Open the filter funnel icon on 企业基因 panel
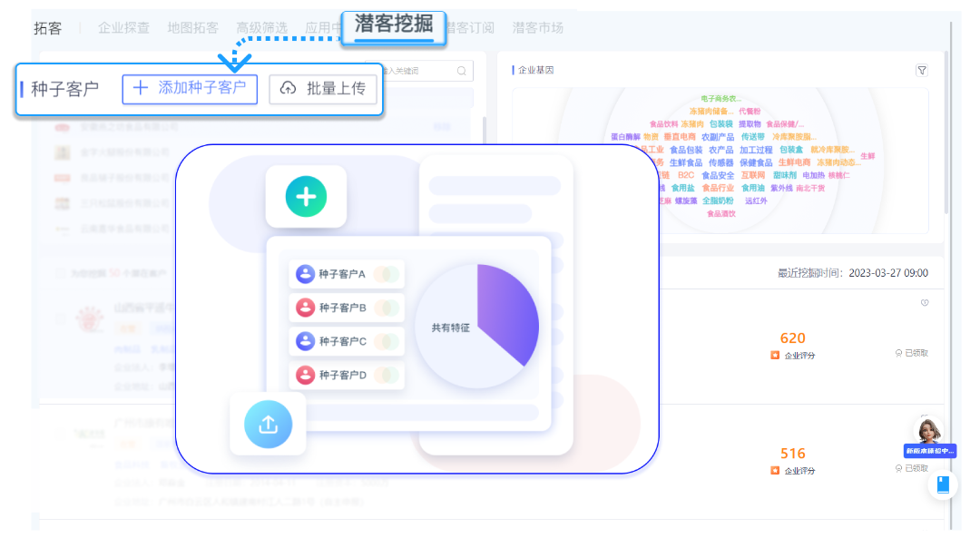The image size is (980, 538). pyautogui.click(x=921, y=70)
